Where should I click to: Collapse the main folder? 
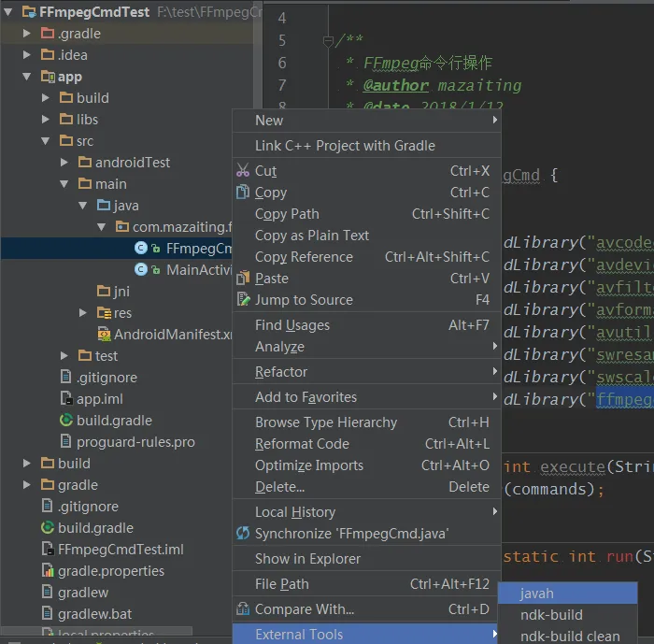(x=64, y=183)
